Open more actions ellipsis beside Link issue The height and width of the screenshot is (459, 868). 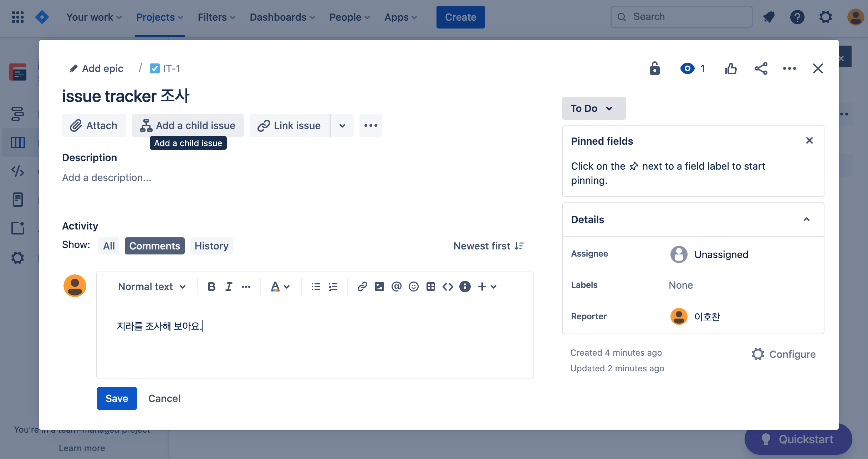click(x=371, y=125)
